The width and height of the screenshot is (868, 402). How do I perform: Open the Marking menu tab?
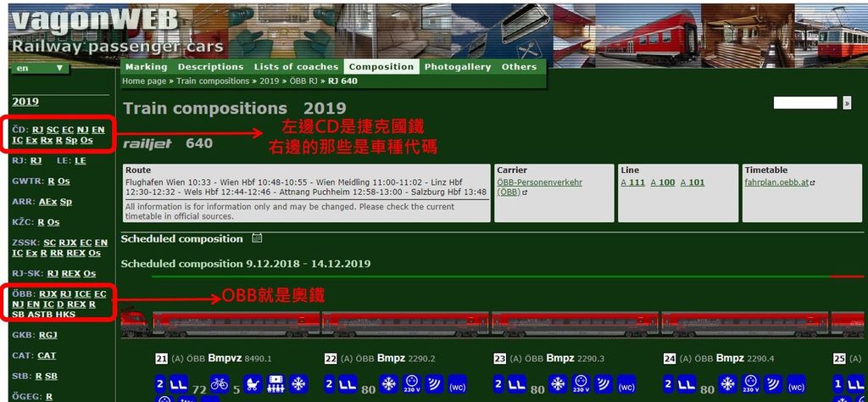(146, 66)
